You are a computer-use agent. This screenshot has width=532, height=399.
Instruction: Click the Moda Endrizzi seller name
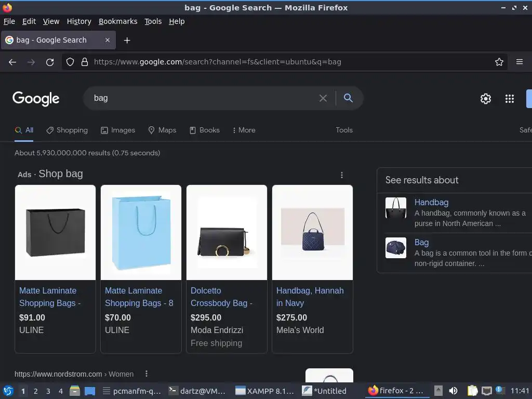217,330
